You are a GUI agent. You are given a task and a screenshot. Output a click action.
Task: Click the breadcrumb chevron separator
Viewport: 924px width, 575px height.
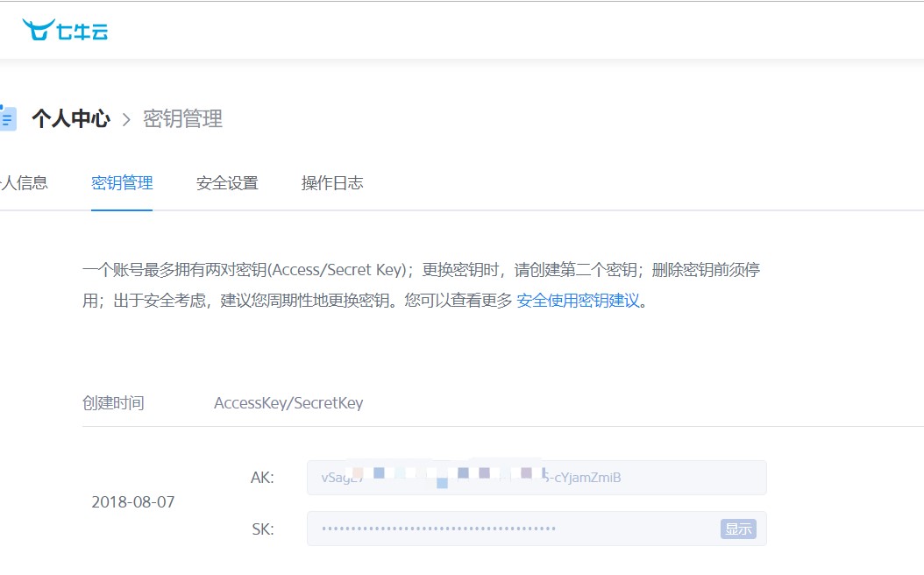point(126,119)
